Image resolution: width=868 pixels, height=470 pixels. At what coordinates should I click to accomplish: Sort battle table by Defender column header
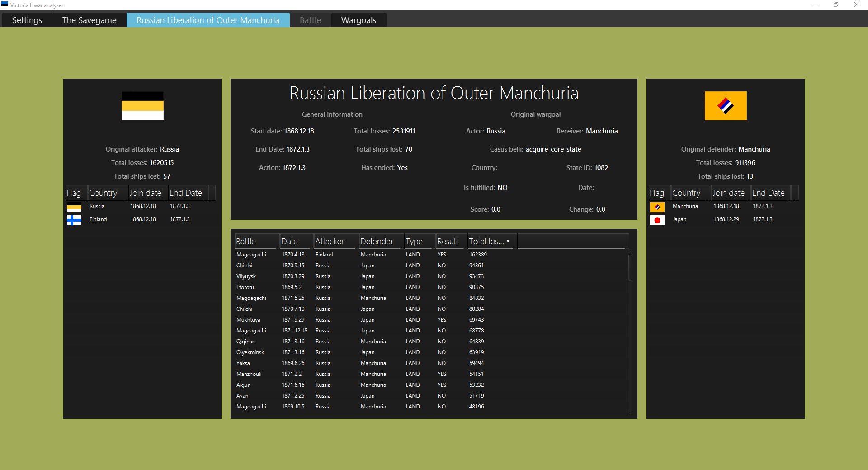click(382, 241)
